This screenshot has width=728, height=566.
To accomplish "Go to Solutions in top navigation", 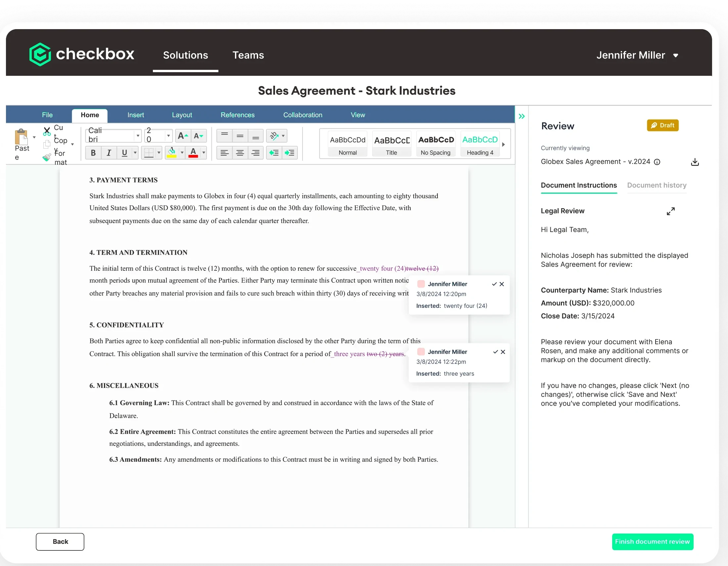I will point(185,55).
